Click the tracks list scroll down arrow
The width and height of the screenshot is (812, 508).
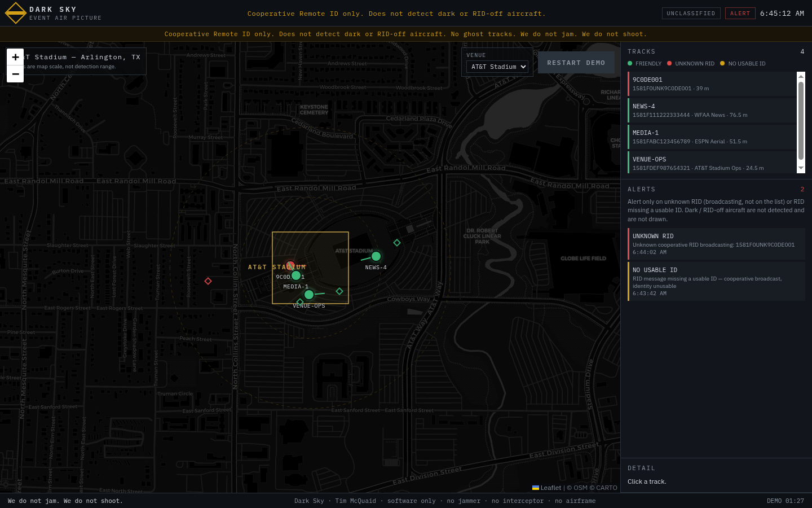tap(801, 169)
